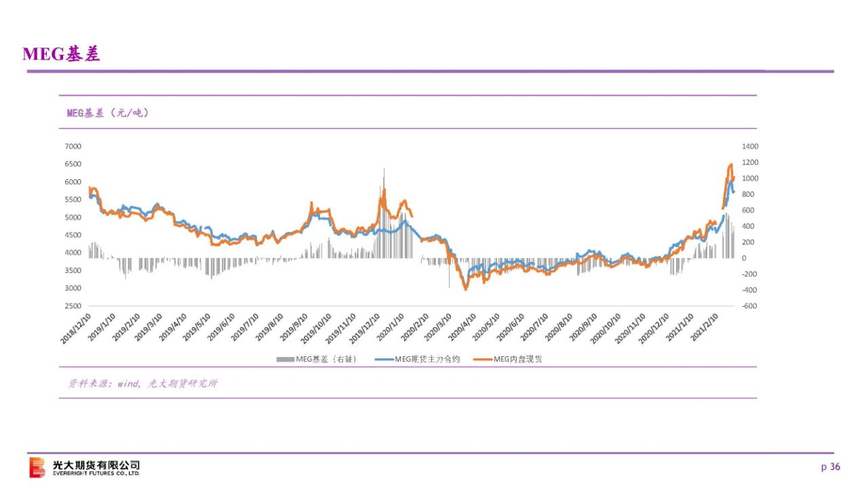Select left axis value 6000
Viewport: 868px width, 488px height.
[73, 182]
